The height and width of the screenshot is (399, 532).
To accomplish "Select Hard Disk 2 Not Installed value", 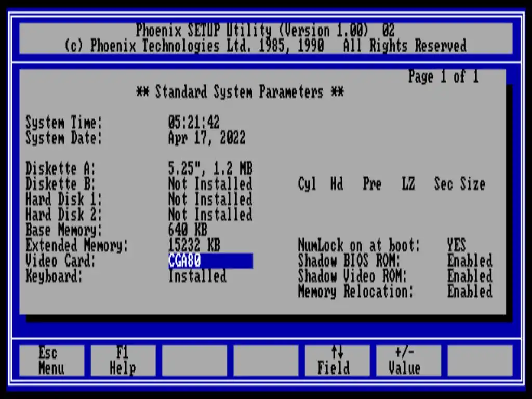I will [210, 215].
